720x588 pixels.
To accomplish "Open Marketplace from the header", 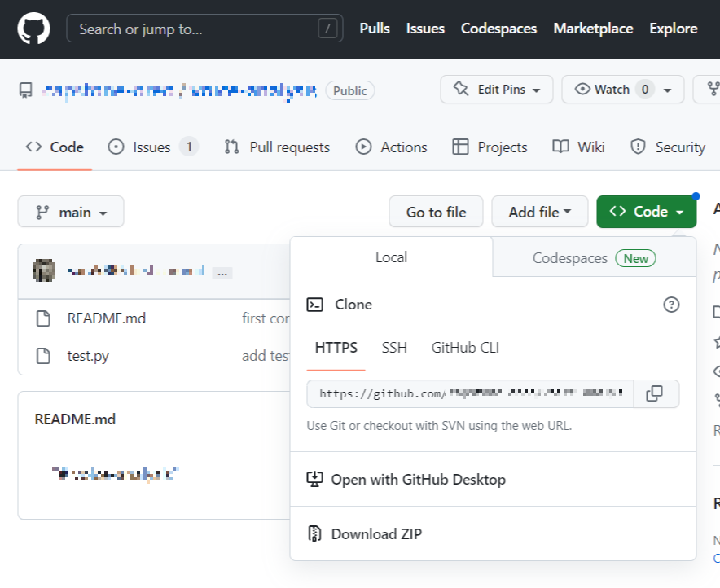I will point(593,29).
